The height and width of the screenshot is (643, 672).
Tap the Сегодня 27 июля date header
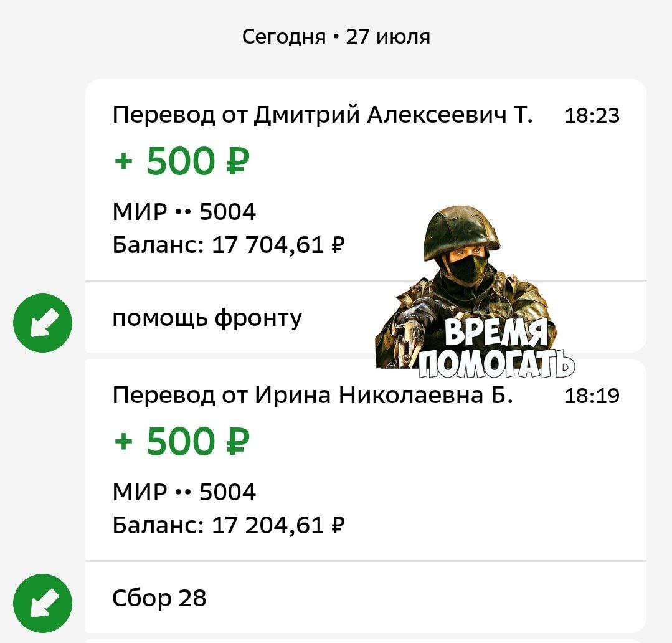[336, 37]
